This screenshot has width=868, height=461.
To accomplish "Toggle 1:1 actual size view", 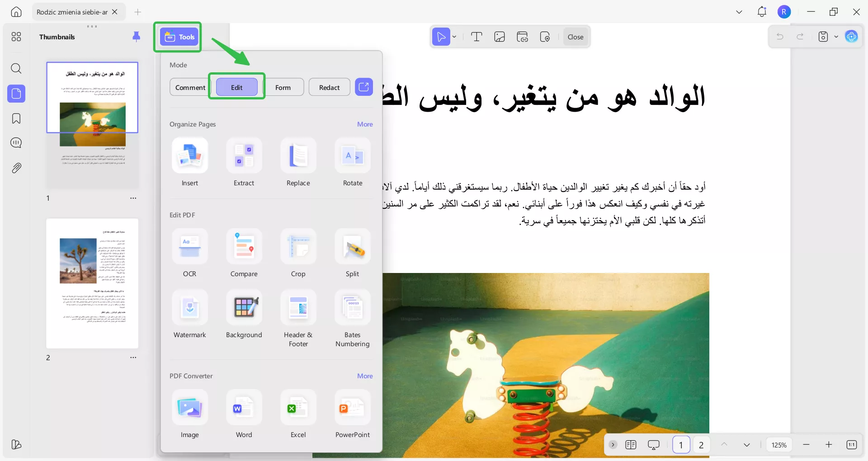I will tap(852, 445).
